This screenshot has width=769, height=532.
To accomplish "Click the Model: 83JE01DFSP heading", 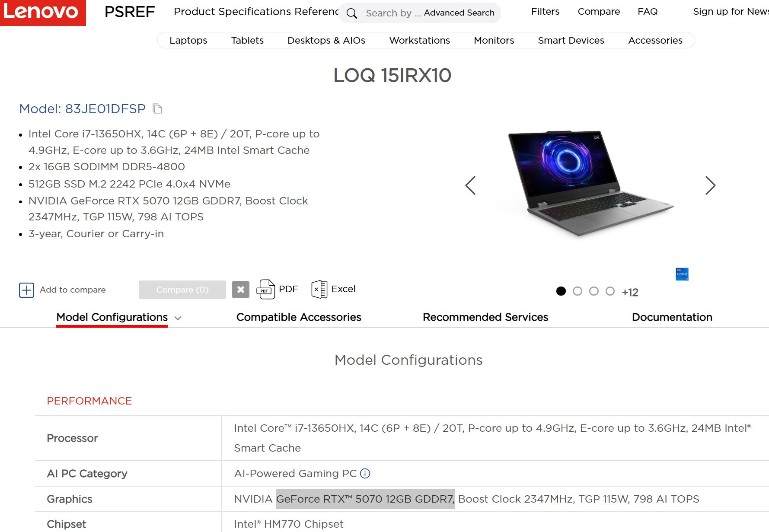I will pyautogui.click(x=83, y=109).
